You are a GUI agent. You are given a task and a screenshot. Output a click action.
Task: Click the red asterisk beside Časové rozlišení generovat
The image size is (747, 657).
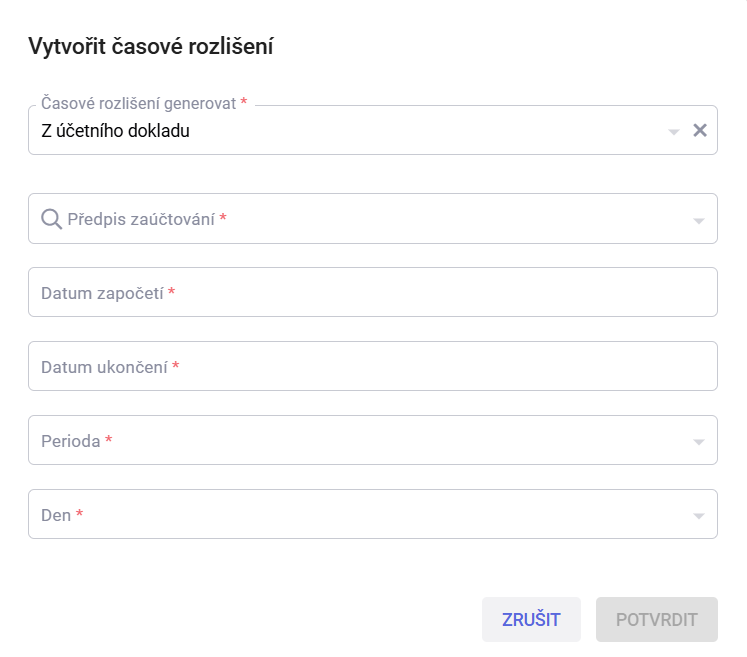tap(243, 101)
